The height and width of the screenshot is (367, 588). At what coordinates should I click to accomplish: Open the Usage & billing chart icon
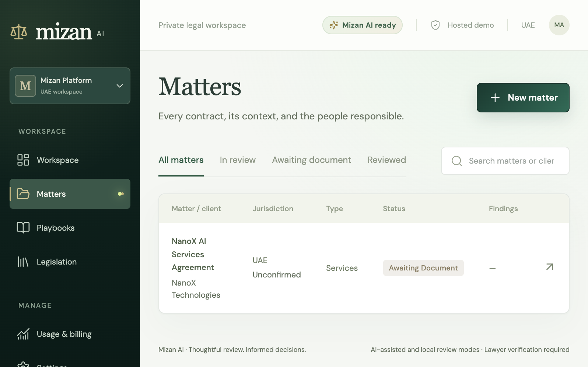(x=23, y=334)
